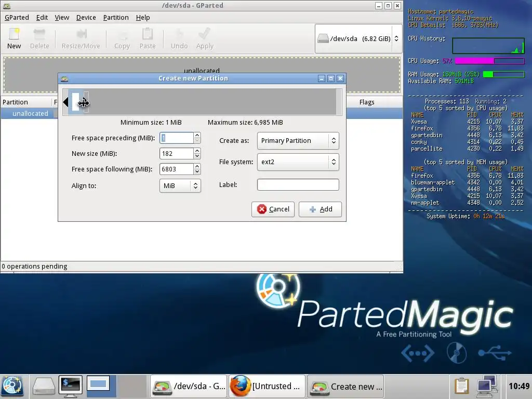Click the GParted window title bar icon
The image size is (532, 399).
tap(6, 5)
